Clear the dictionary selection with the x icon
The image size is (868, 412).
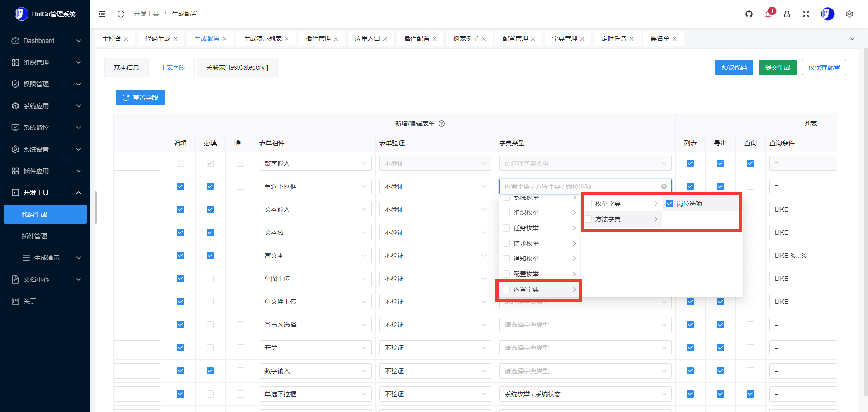(664, 186)
